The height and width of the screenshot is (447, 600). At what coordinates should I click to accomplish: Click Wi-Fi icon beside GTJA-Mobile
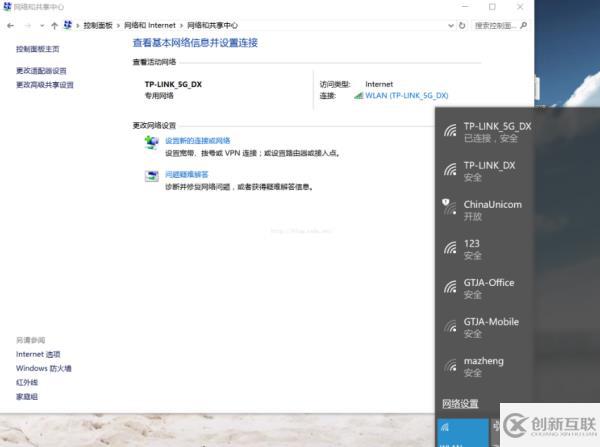pos(450,326)
